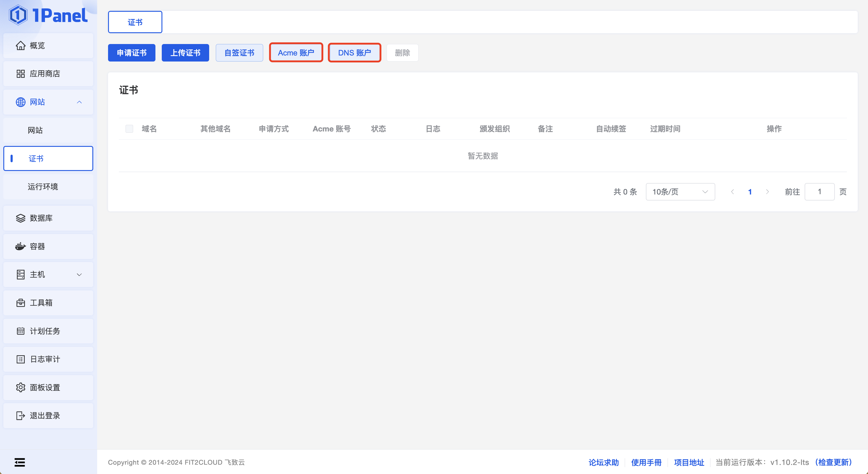
Task: Click the 其他域名 column header
Action: pyautogui.click(x=215, y=129)
